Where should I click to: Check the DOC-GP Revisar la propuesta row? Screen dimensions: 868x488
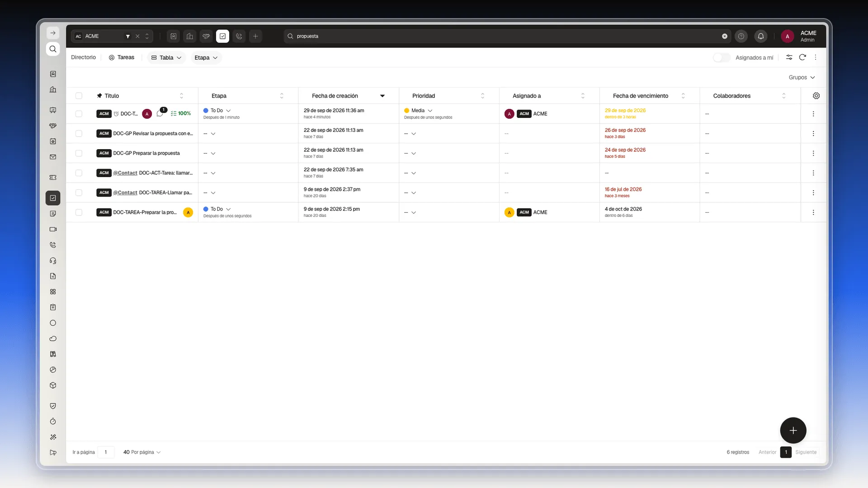coord(79,133)
